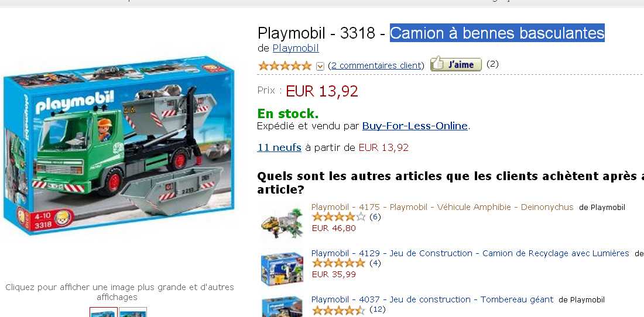The width and height of the screenshot is (644, 317).
Task: View the 11 neufs offers link
Action: pyautogui.click(x=279, y=147)
